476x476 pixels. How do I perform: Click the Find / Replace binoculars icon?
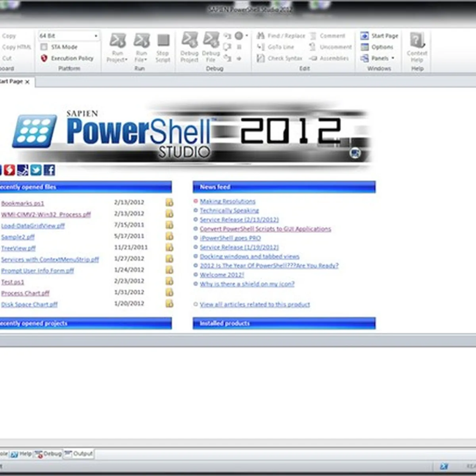261,36
